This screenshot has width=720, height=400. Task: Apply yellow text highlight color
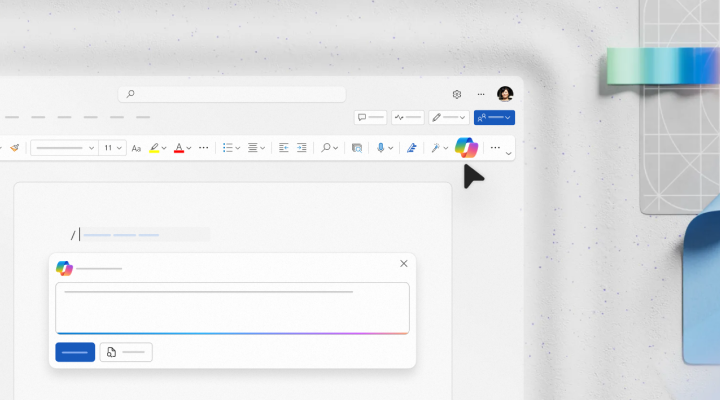[155, 148]
